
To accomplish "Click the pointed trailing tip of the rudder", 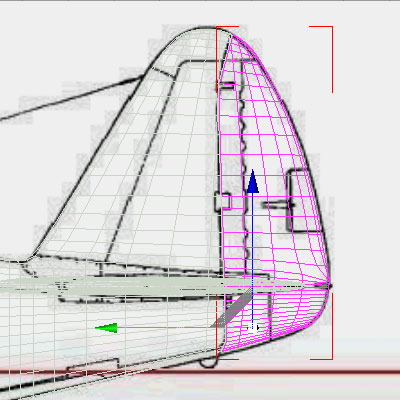I will tap(329, 286).
